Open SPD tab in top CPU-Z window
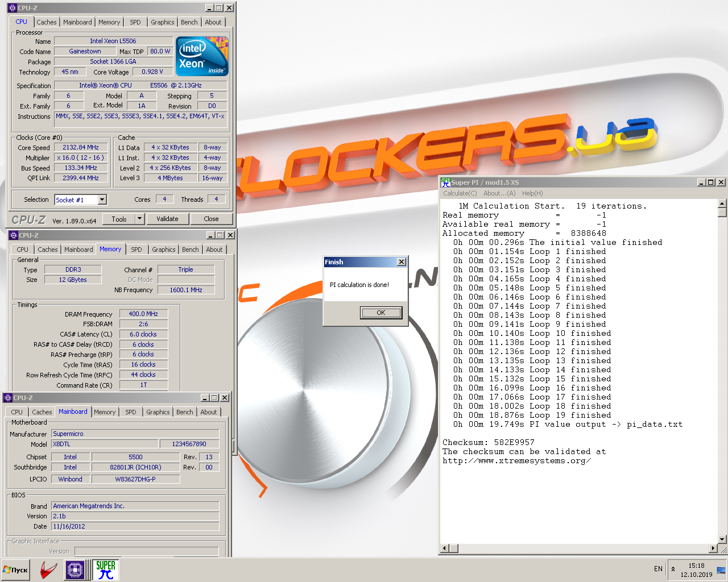The image size is (728, 582). click(135, 22)
